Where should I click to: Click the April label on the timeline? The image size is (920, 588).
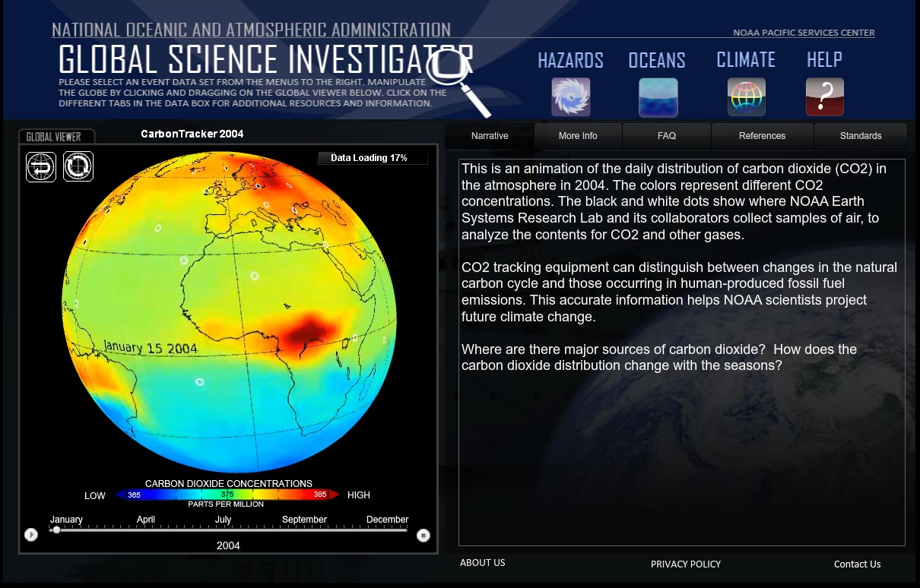[x=146, y=520]
